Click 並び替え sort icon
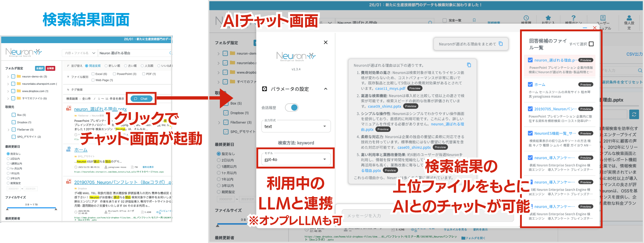The image size is (644, 243). (x=68, y=66)
